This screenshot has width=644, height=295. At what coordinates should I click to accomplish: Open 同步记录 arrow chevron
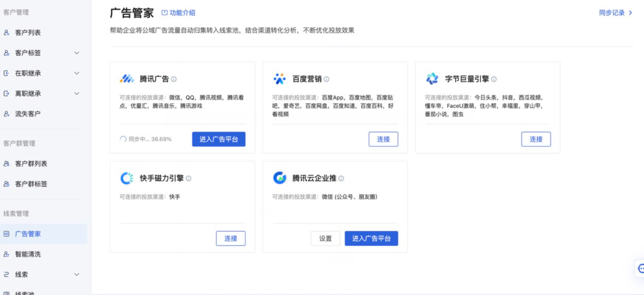pyautogui.click(x=631, y=13)
